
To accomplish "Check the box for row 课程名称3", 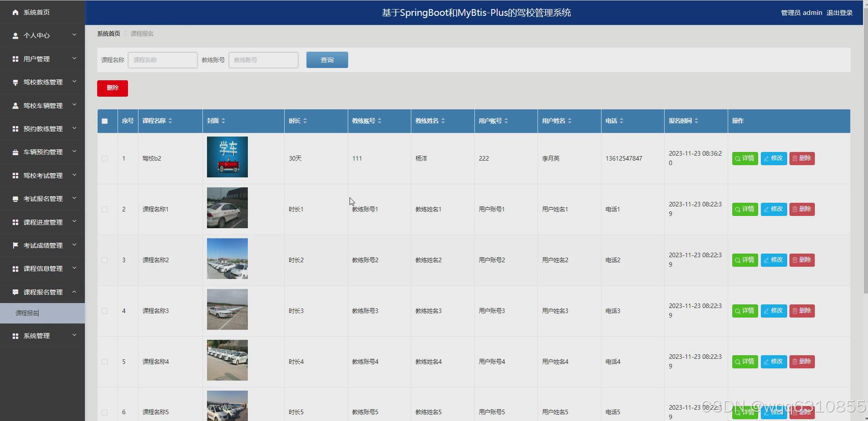I will (105, 311).
